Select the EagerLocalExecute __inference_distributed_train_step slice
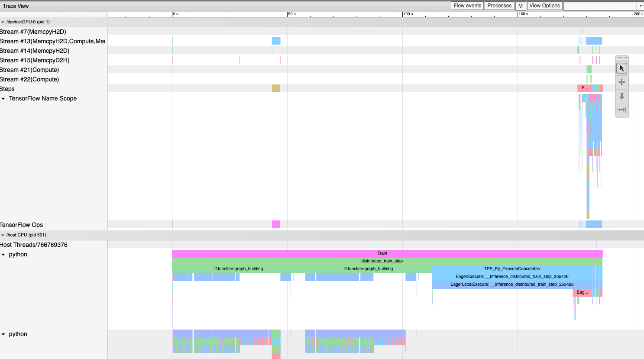This screenshot has width=644, height=359. pyautogui.click(x=512, y=285)
